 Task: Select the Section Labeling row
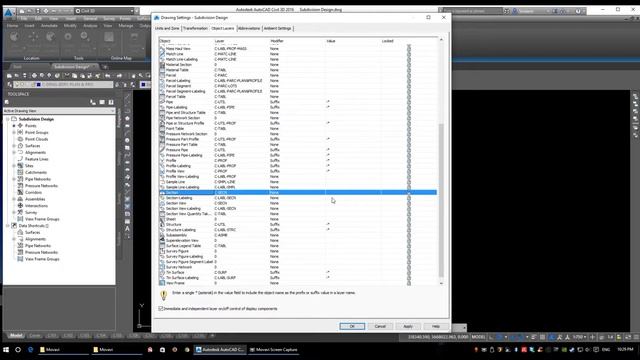coord(298,198)
